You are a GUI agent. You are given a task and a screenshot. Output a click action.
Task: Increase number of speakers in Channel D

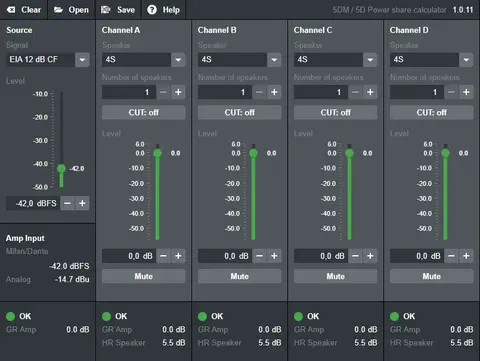click(466, 92)
